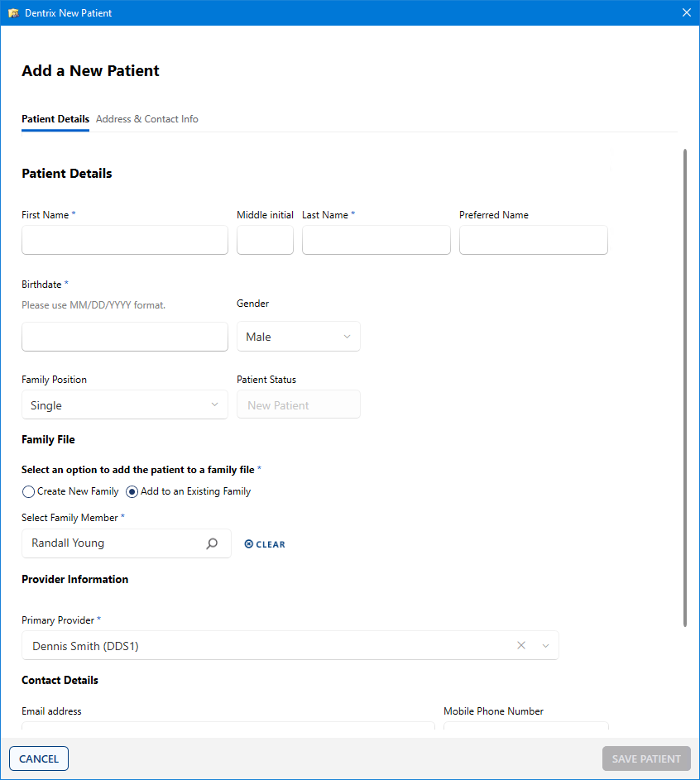The height and width of the screenshot is (780, 700).
Task: Select the Create New Family radio button
Action: coord(28,491)
